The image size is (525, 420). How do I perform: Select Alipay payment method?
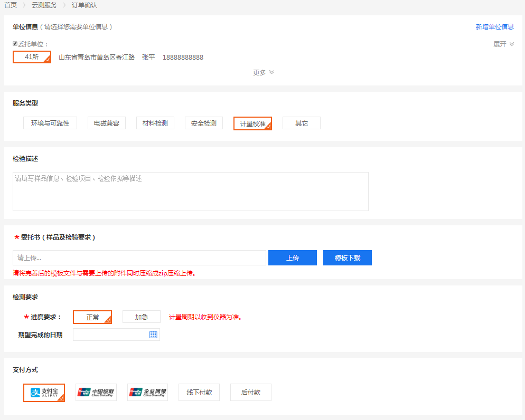[x=44, y=393]
